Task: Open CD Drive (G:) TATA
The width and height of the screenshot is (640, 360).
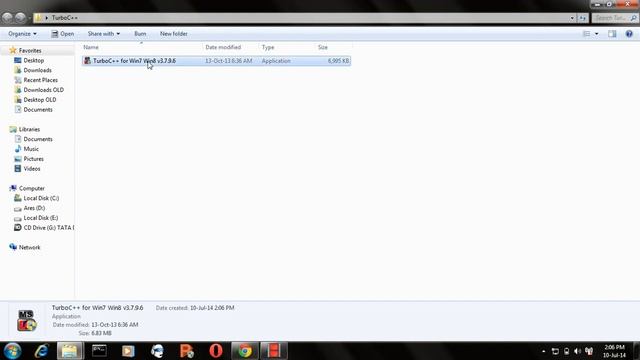Action: point(48,228)
